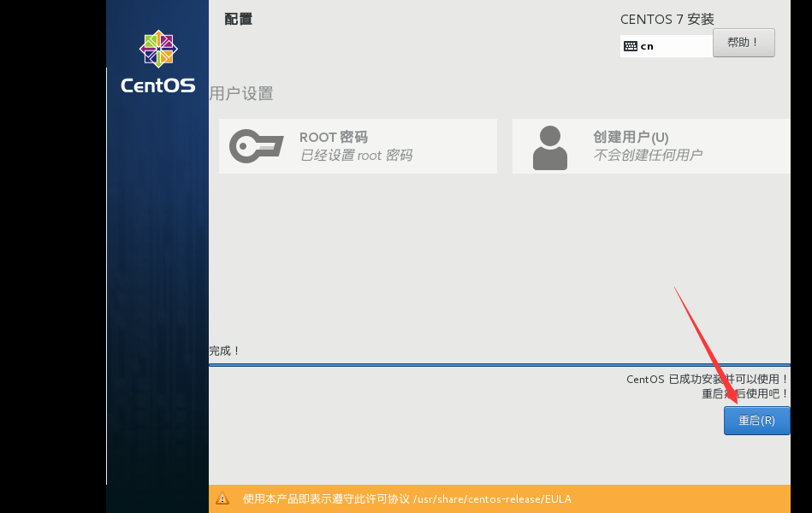Click the keyboard layout icon
Image resolution: width=812 pixels, height=513 pixels.
(x=631, y=46)
